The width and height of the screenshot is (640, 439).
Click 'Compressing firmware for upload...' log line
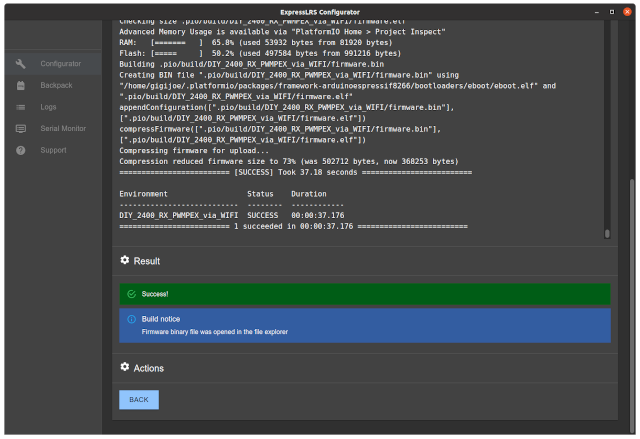(x=194, y=151)
